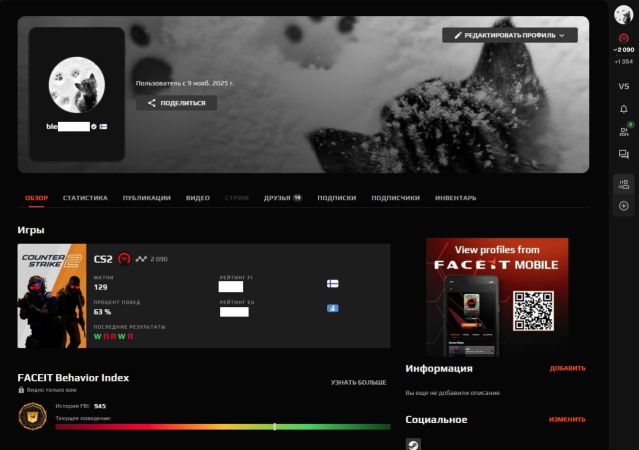Screen dimensions: 639x450
Task: Open the Инвентарь tab
Action: pos(455,198)
